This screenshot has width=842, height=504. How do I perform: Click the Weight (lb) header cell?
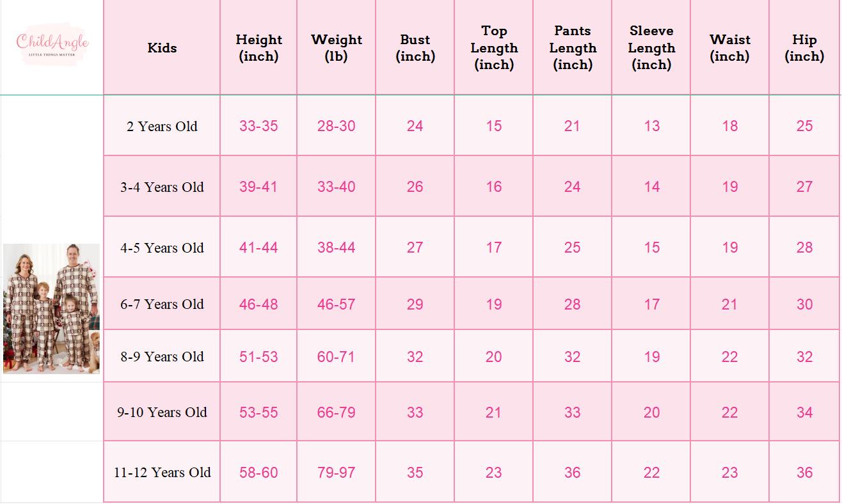pyautogui.click(x=337, y=48)
